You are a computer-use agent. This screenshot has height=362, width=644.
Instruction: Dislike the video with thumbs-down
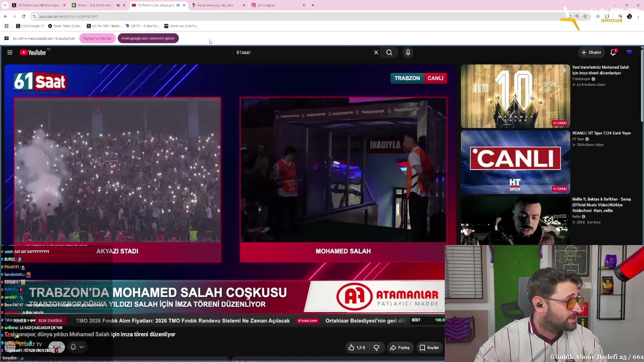point(376,347)
